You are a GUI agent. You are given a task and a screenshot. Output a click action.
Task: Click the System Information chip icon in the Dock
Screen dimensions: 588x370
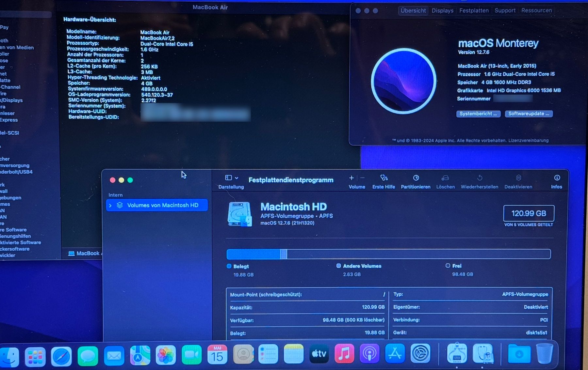point(457,353)
